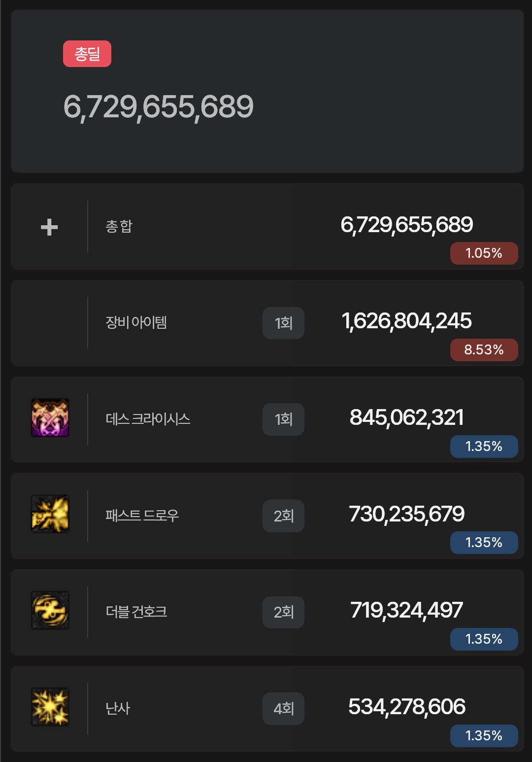Click the 더블 건호크 skill icon
532x762 pixels.
[x=50, y=610]
